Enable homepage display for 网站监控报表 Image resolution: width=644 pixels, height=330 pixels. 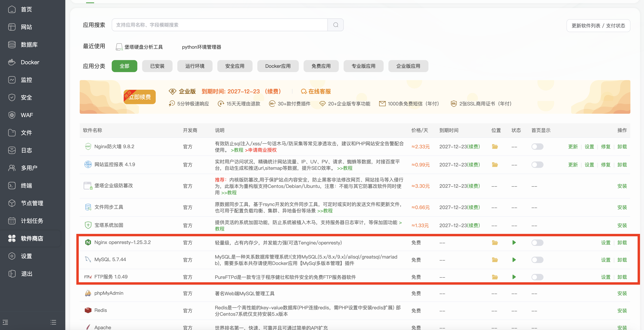tap(537, 165)
